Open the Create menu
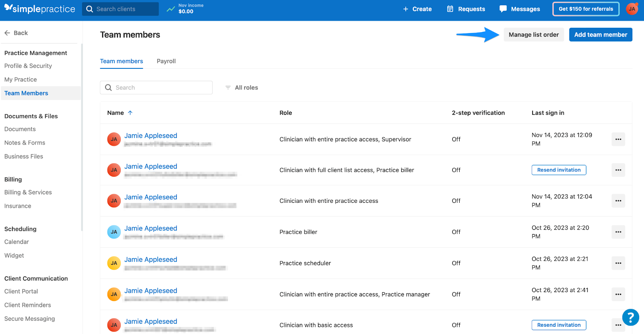Screen dimensions: 644x334 417,9
